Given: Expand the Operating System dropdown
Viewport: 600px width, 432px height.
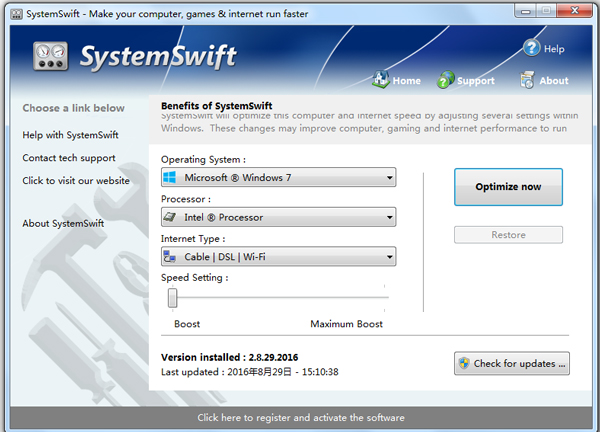Looking at the screenshot, I should (388, 178).
